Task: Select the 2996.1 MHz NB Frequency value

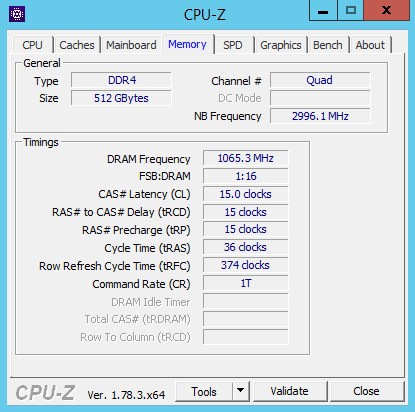Action: [320, 116]
